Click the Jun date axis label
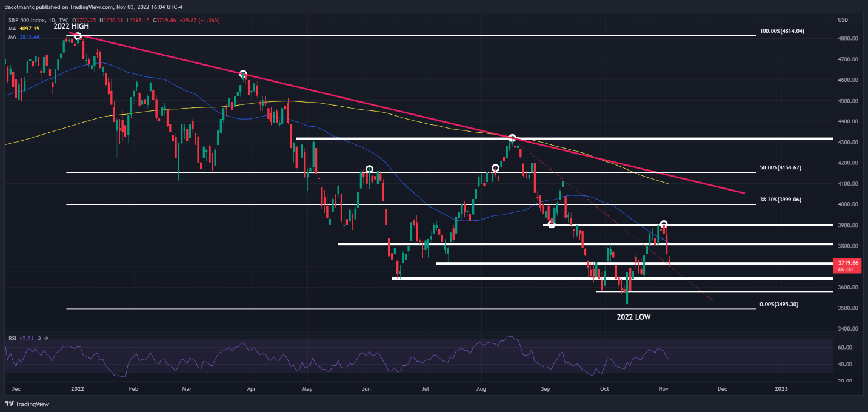 (366, 388)
